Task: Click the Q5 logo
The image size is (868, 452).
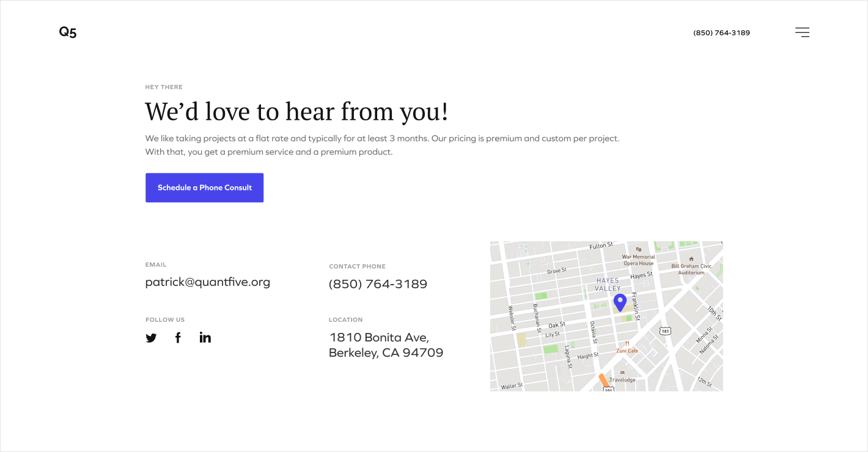Action: tap(67, 32)
